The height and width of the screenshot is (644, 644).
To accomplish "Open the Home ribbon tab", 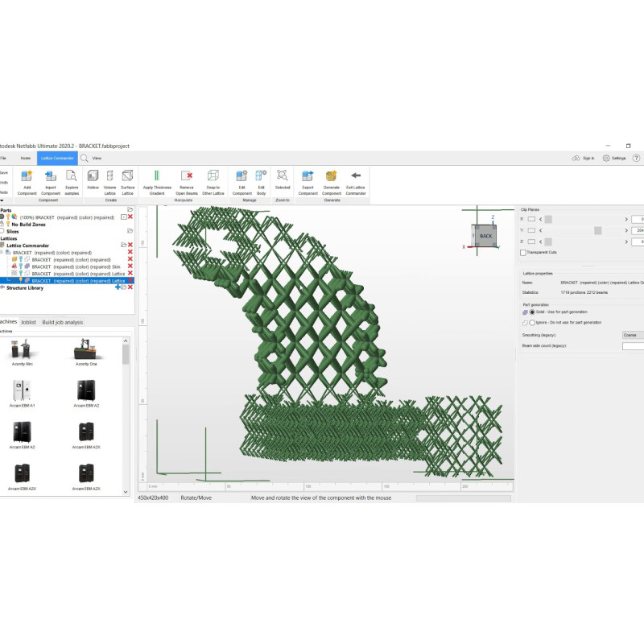I will tap(26, 159).
